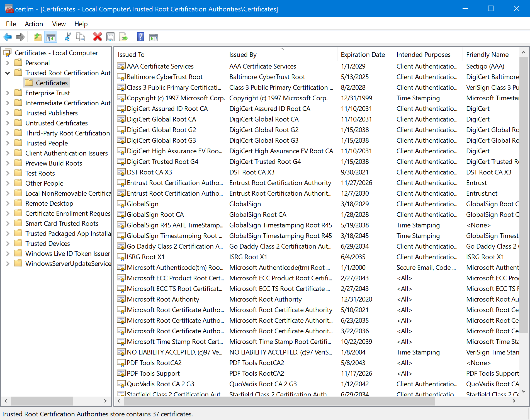Select the Certificates subfolder in tree

coord(52,83)
